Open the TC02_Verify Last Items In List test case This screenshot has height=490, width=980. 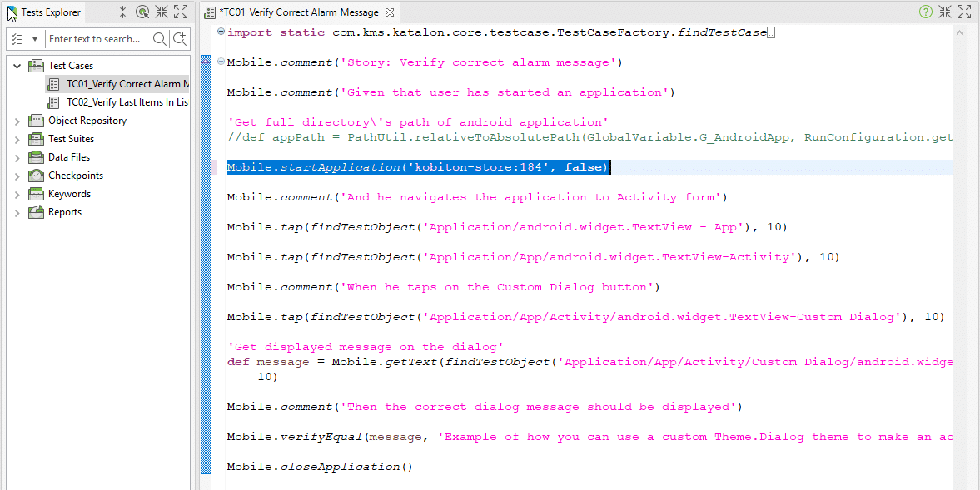click(x=127, y=101)
